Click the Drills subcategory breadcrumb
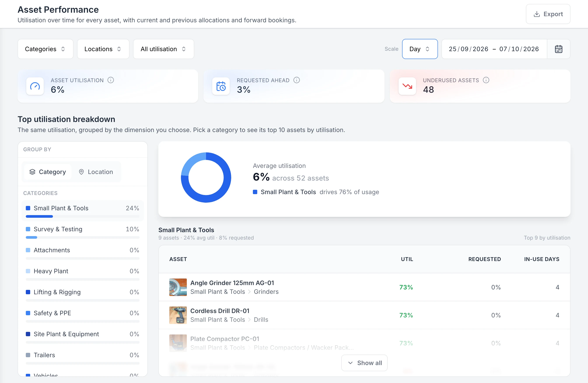Viewport: 588px width, 383px height. pyautogui.click(x=261, y=320)
